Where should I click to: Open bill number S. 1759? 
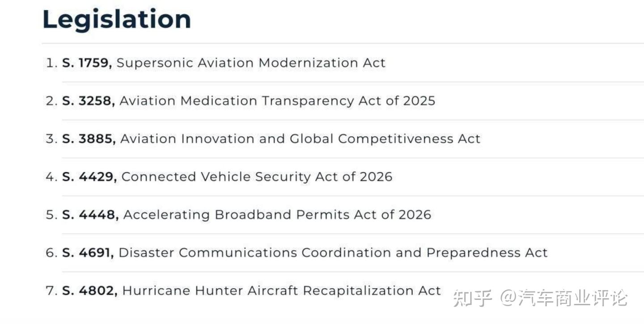87,63
